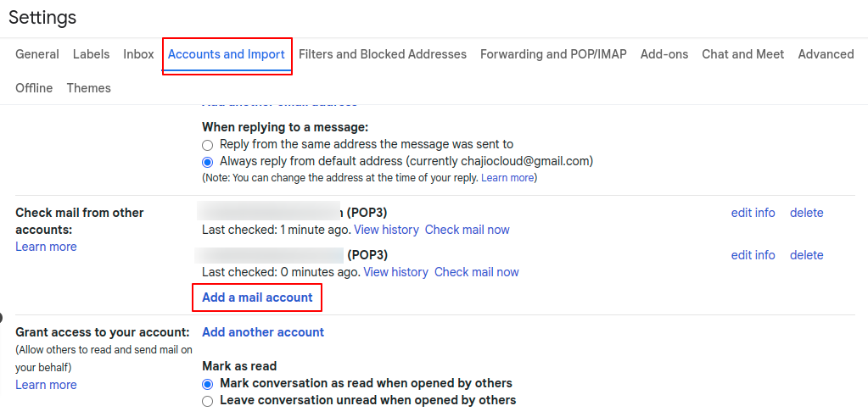Delete the second POP3 account
868x417 pixels.
click(806, 255)
